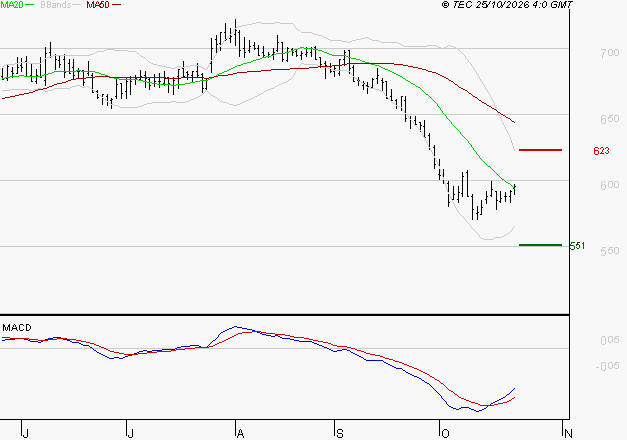Click the TEC copyright date stamp
The height and width of the screenshot is (440, 627).
(507, 5)
